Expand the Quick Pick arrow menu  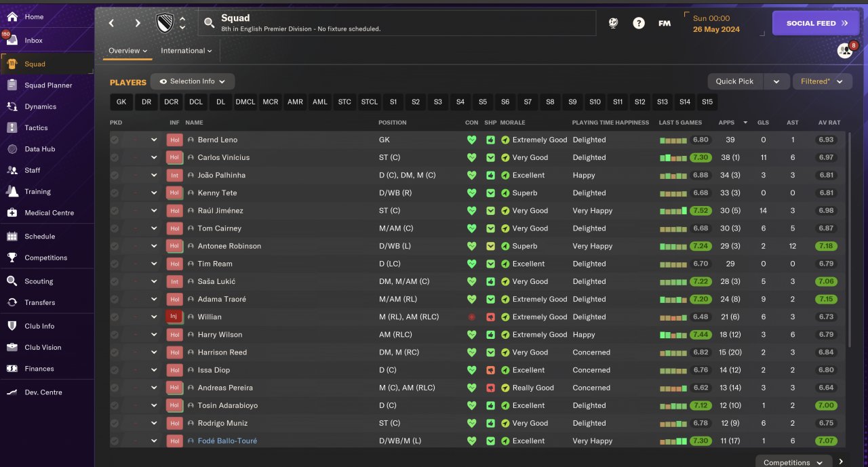[776, 81]
